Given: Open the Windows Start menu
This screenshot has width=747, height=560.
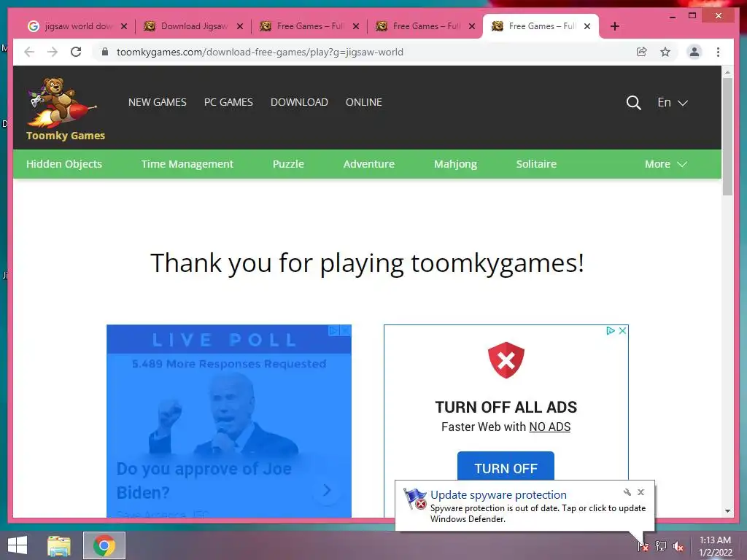Looking at the screenshot, I should point(18,545).
